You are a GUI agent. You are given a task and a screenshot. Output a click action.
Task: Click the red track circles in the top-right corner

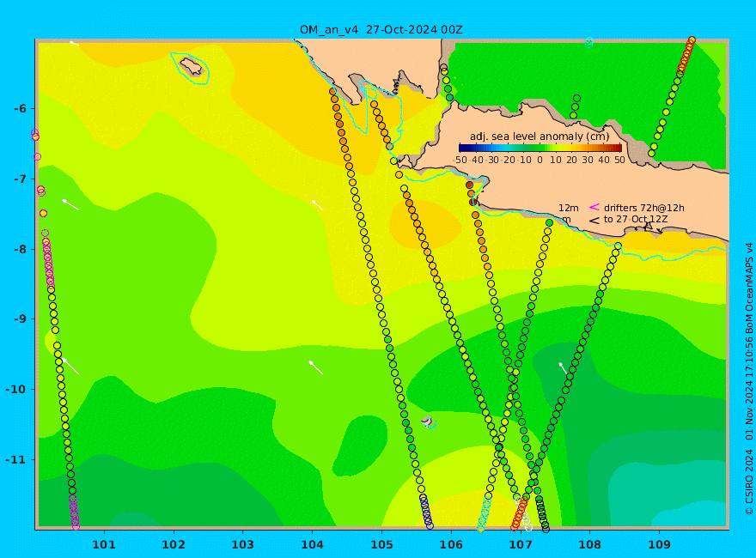click(686, 56)
